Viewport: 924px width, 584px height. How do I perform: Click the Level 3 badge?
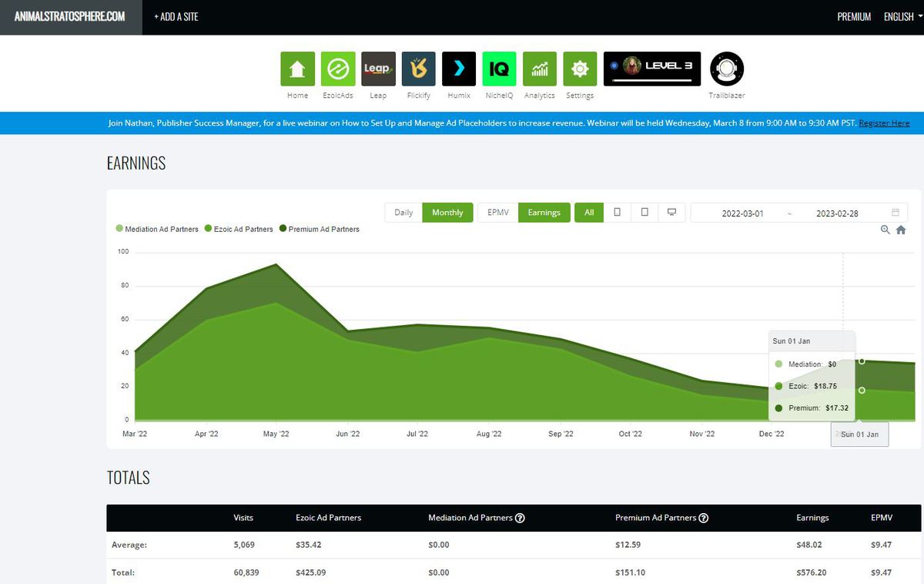[652, 69]
